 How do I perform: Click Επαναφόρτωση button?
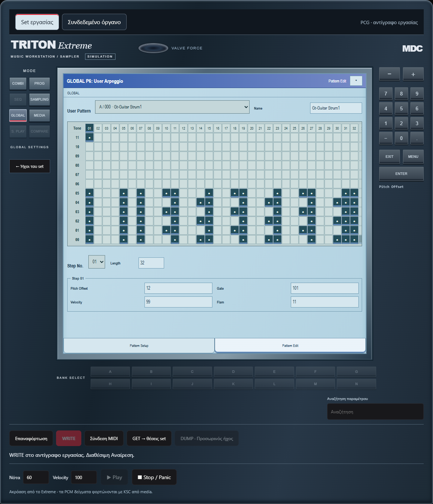pyautogui.click(x=31, y=439)
